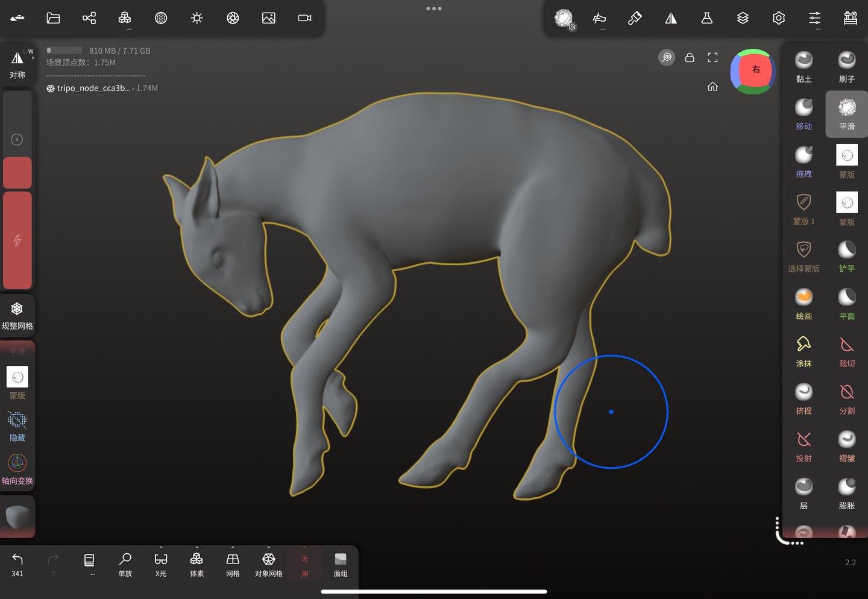Select the 层 layer tool

[804, 494]
